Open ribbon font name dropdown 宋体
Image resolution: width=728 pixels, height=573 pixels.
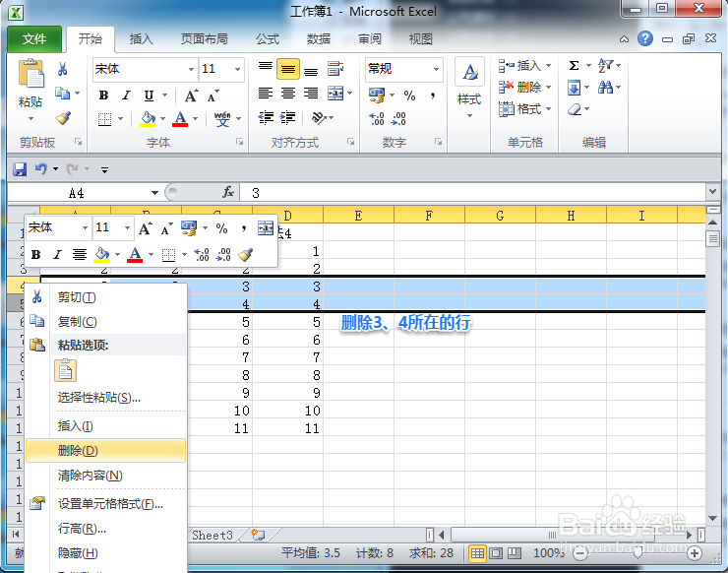coord(191,69)
